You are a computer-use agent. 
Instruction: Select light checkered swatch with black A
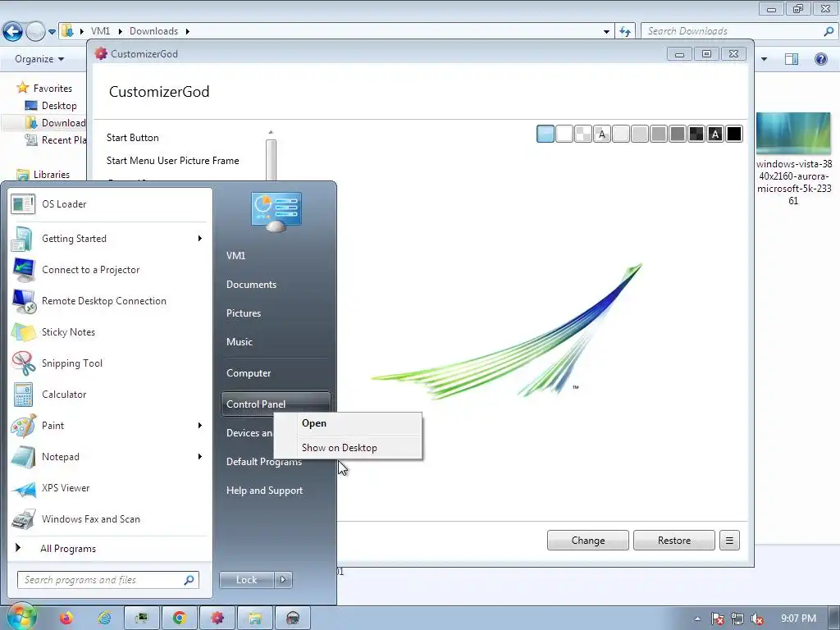tap(602, 134)
